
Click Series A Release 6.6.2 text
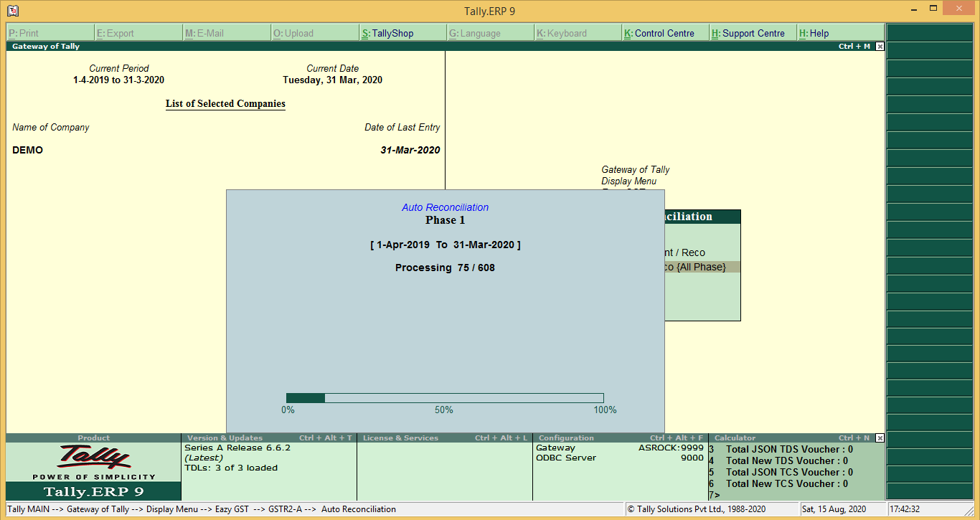click(x=237, y=448)
